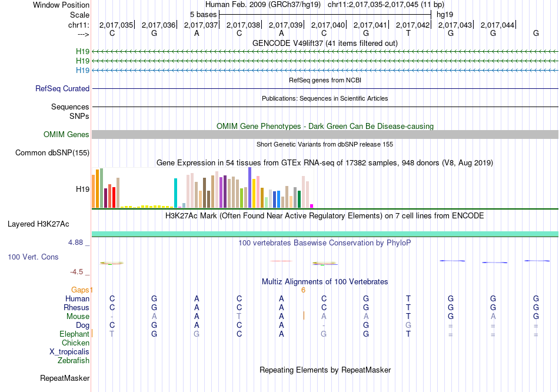
Task: Click the Sequences track label
Action: click(x=70, y=107)
